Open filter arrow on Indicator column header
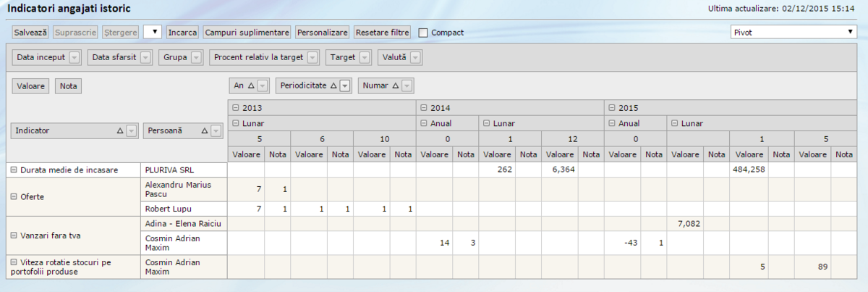The image size is (868, 292). coord(131,131)
